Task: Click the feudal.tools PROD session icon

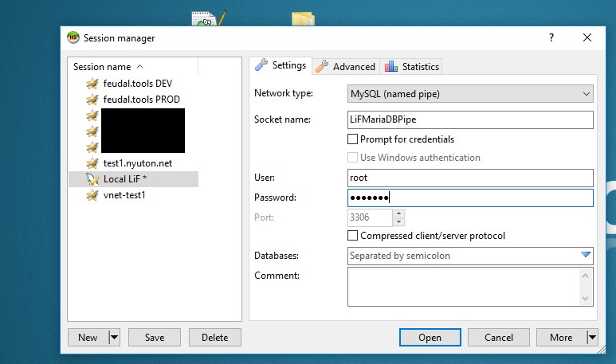Action: tap(92, 99)
